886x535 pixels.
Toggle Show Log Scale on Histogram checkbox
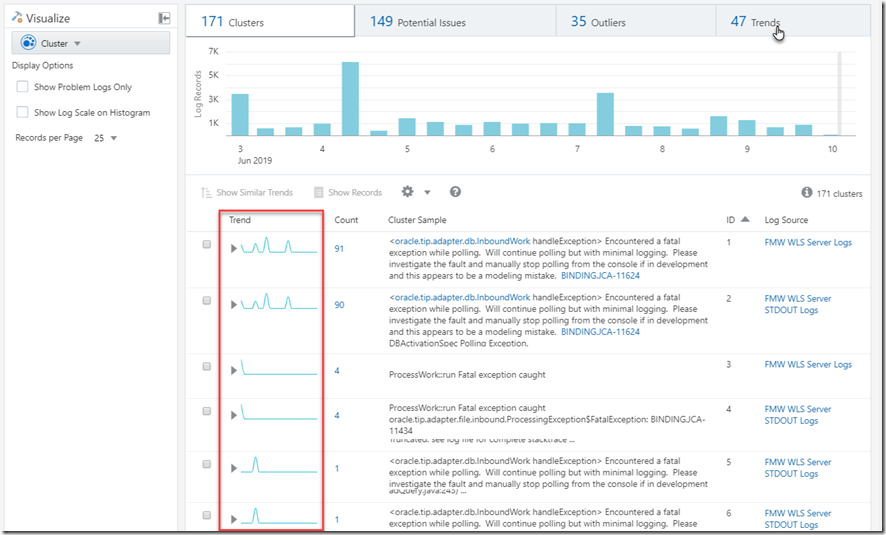point(23,113)
